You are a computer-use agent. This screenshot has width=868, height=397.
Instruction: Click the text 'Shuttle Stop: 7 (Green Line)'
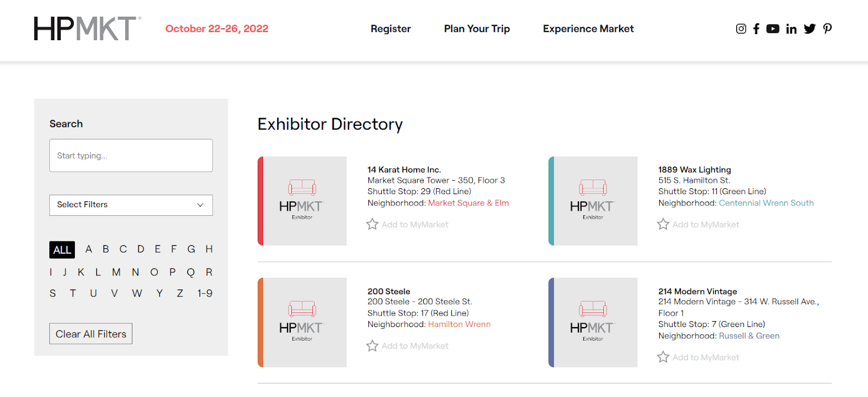click(x=712, y=324)
